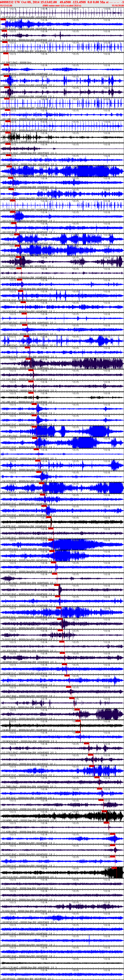Select the UW.MJ2.EHZ trace label
The width and height of the screenshot is (124, 980).
click(28, 617)
